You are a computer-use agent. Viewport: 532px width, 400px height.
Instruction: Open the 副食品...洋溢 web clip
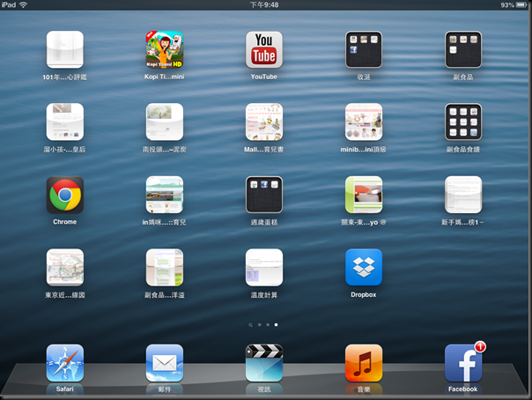[x=165, y=267]
